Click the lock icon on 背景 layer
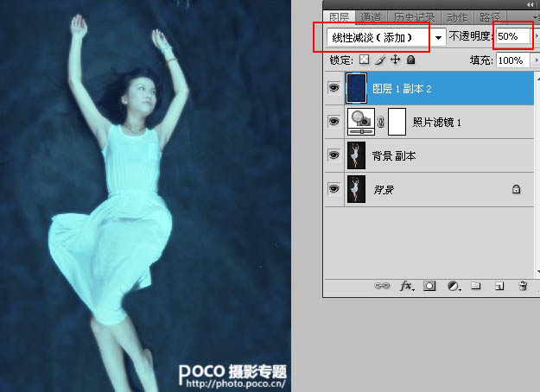The image size is (540, 392). pyautogui.click(x=516, y=189)
